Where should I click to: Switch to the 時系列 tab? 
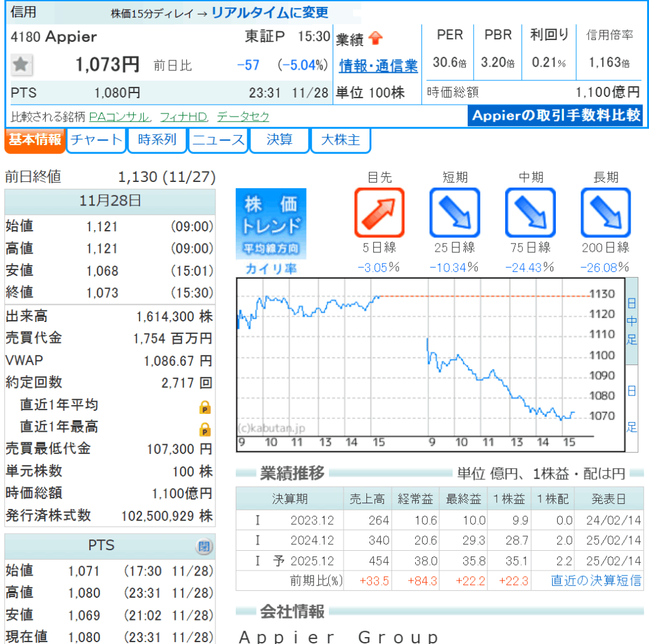point(157,140)
